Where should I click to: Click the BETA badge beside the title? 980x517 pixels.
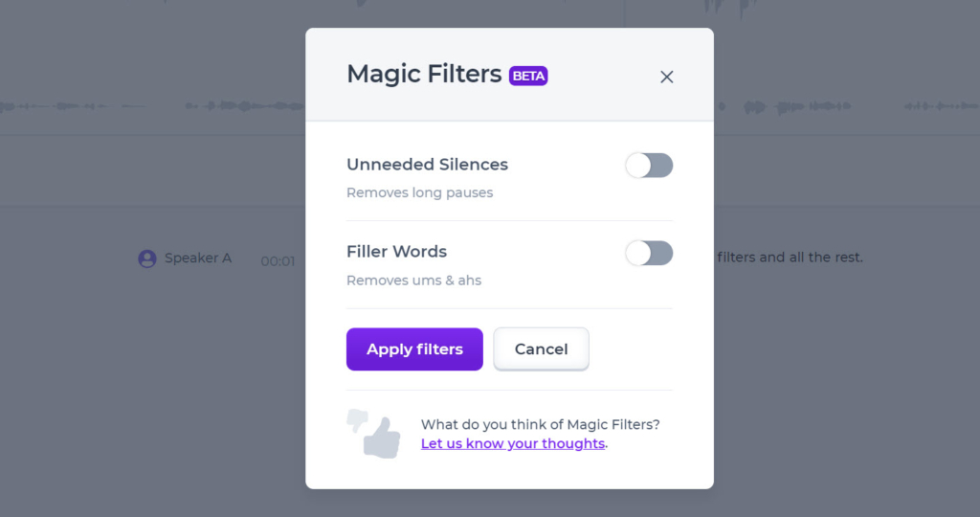click(x=528, y=76)
